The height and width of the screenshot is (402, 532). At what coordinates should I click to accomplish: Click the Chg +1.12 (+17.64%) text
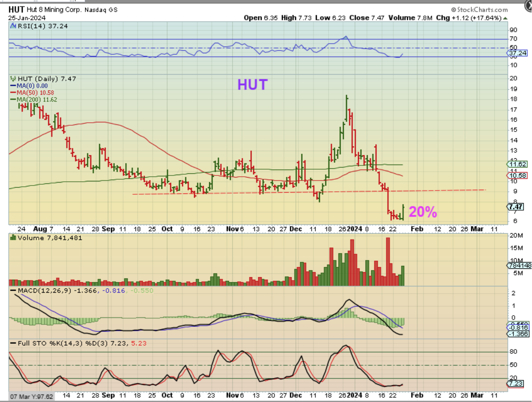click(469, 18)
